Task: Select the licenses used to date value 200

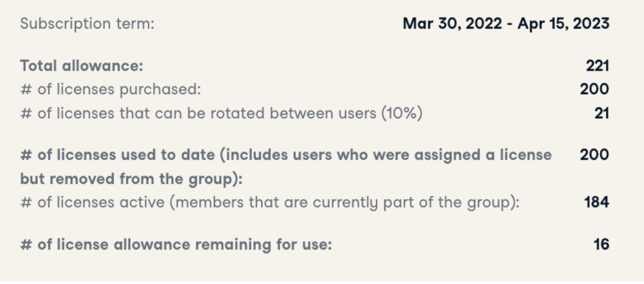Action: 595,155
